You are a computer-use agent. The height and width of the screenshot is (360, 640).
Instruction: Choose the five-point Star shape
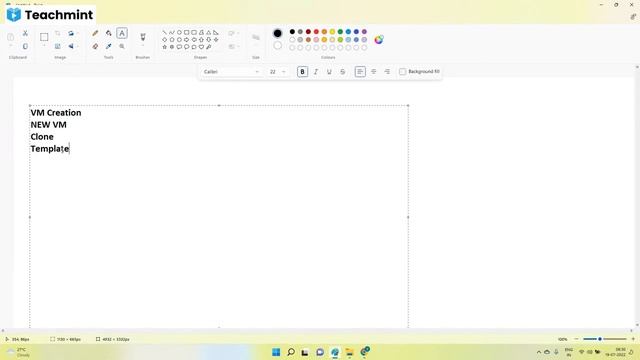point(164,47)
